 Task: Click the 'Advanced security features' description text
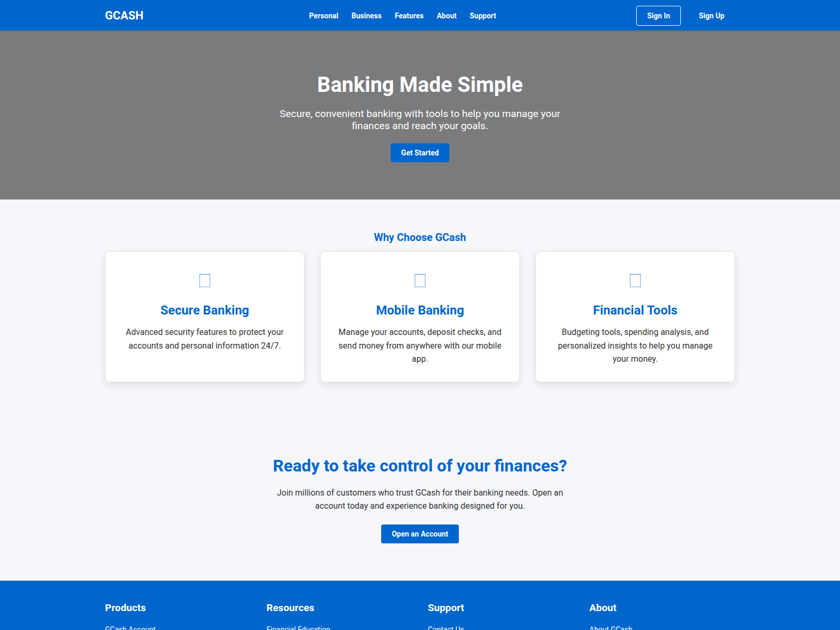[x=205, y=339]
